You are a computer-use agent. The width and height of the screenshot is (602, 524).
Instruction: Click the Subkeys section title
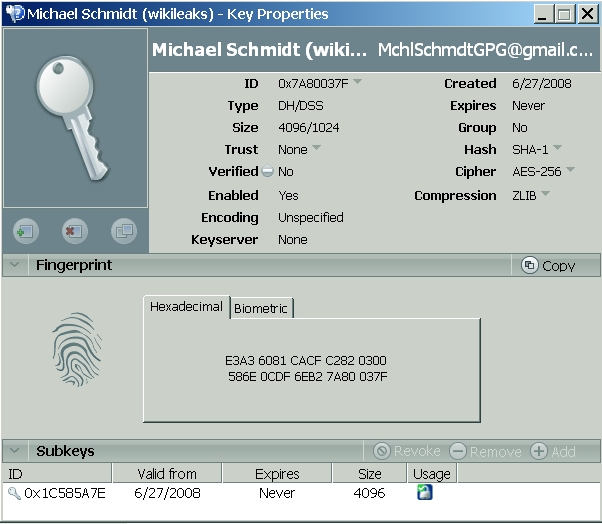pos(65,451)
